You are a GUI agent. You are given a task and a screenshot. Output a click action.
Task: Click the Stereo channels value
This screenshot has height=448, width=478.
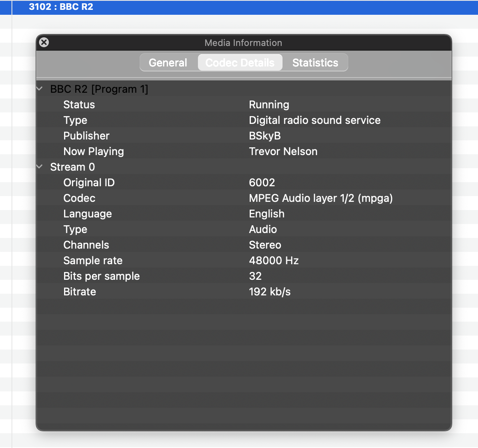tap(265, 245)
